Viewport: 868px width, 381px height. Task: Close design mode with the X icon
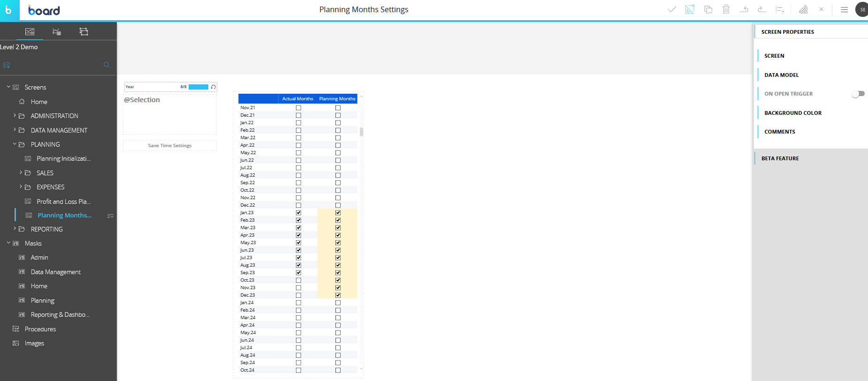click(821, 9)
